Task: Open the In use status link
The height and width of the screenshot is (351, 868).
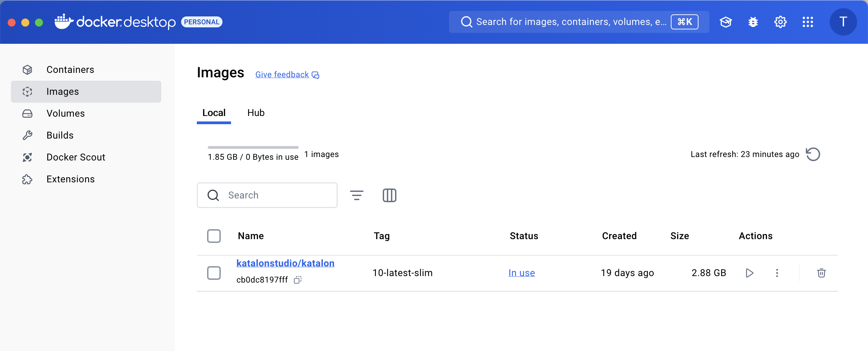Action: coord(521,273)
